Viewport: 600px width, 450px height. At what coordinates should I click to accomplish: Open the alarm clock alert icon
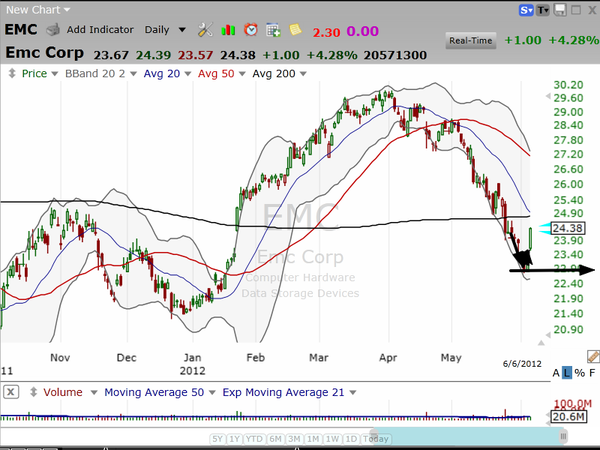251,29
